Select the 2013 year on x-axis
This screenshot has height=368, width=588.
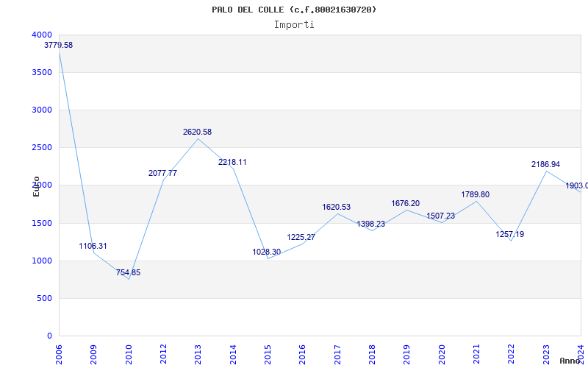[x=198, y=353]
